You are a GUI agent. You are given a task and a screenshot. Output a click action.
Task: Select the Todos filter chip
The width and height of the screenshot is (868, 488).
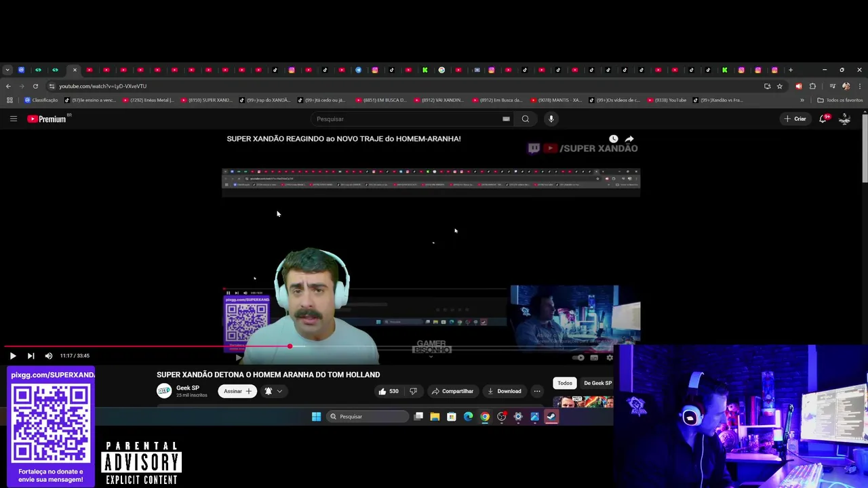[x=565, y=383]
